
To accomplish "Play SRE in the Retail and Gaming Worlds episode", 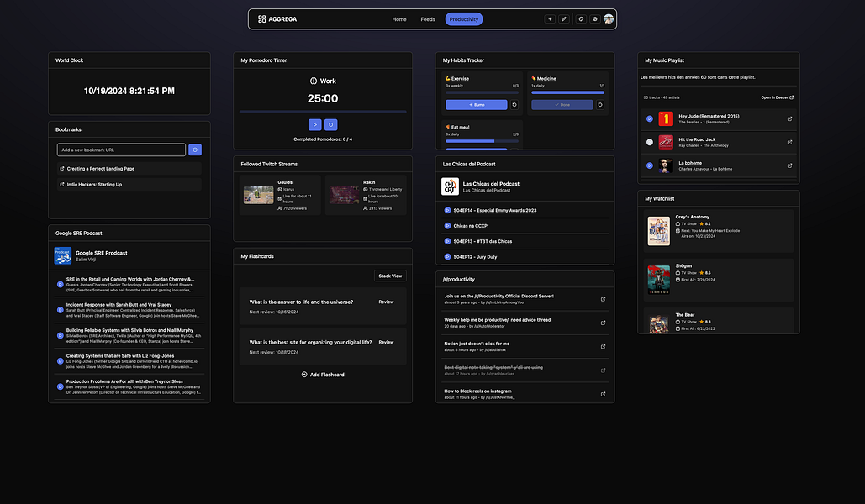I will point(61,285).
